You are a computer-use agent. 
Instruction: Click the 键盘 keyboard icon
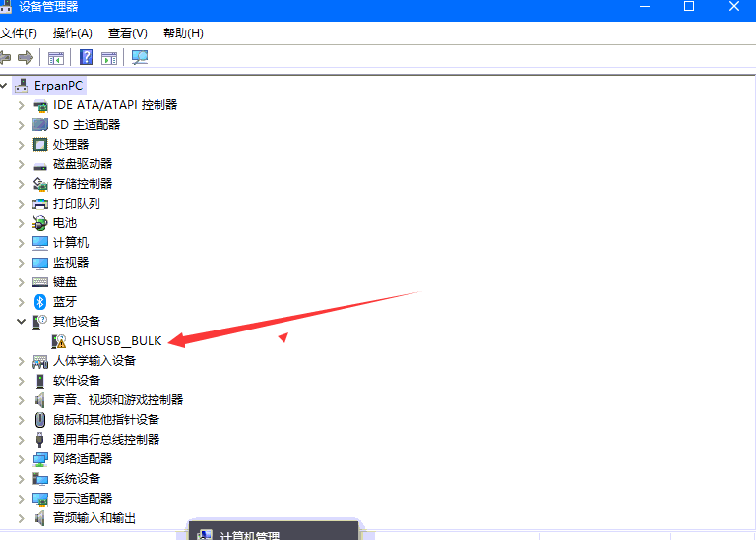click(x=40, y=282)
